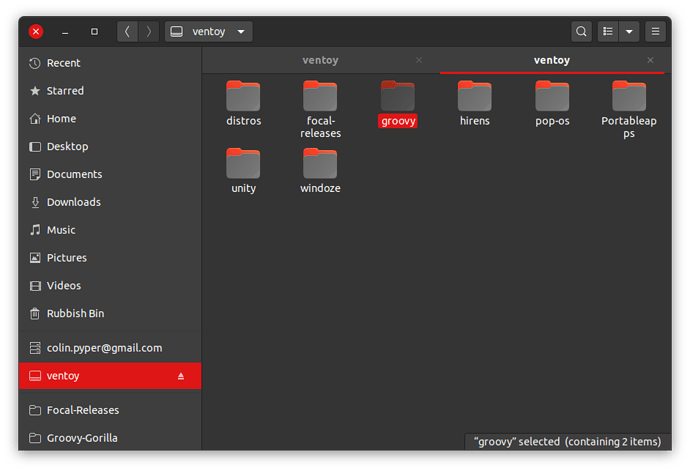Open Documents in the sidebar
This screenshot has height=470, width=690.
pyautogui.click(x=110, y=174)
